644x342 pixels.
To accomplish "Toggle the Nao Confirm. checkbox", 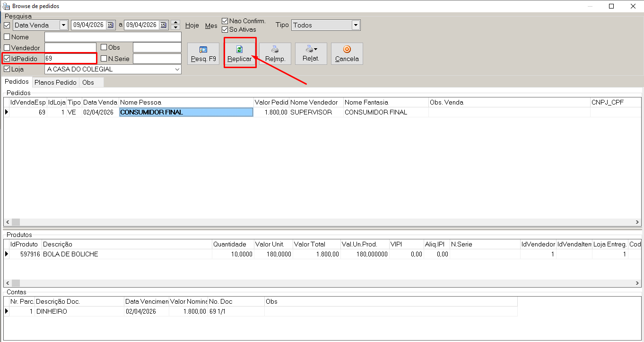I will coord(225,21).
